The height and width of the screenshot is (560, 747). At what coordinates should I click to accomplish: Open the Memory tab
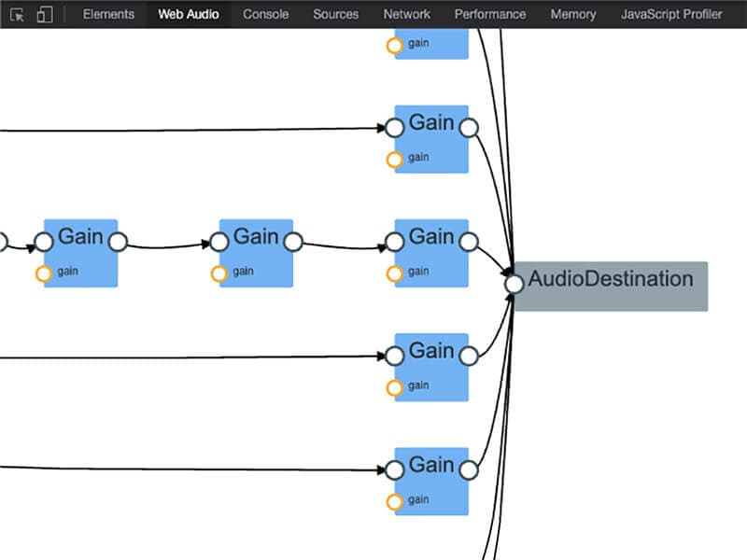[x=572, y=14]
